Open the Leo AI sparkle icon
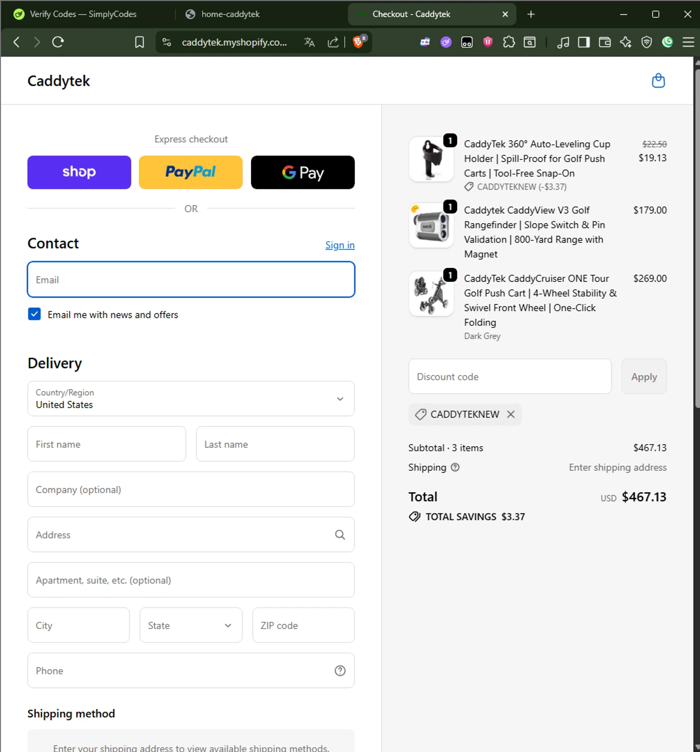Viewport: 700px width, 752px height. click(x=626, y=42)
